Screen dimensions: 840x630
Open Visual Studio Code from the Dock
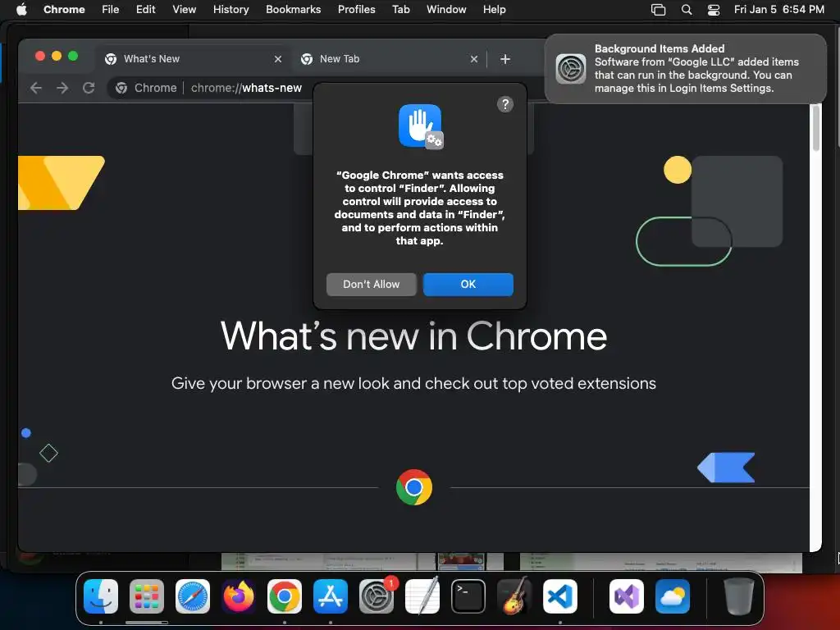(x=559, y=596)
